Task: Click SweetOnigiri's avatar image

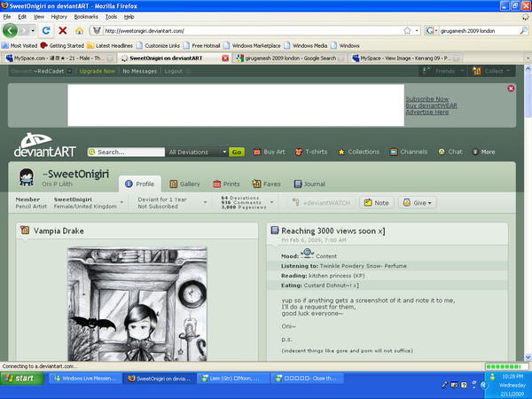Action: [27, 177]
